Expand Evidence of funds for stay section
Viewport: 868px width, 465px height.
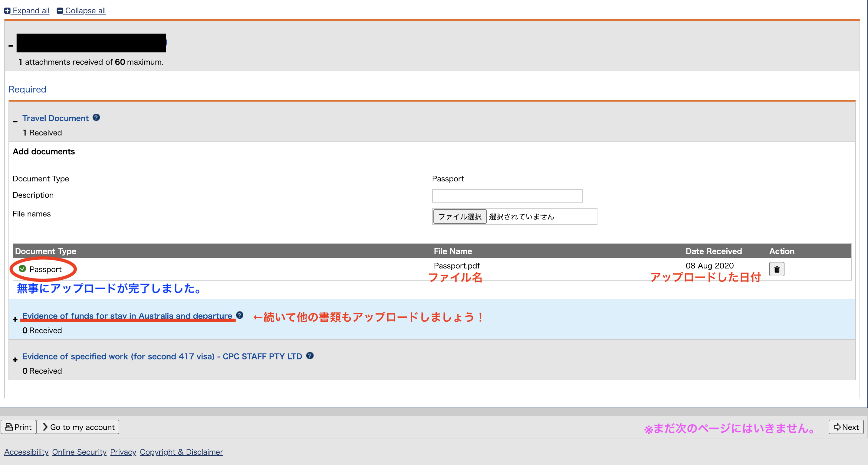point(15,319)
